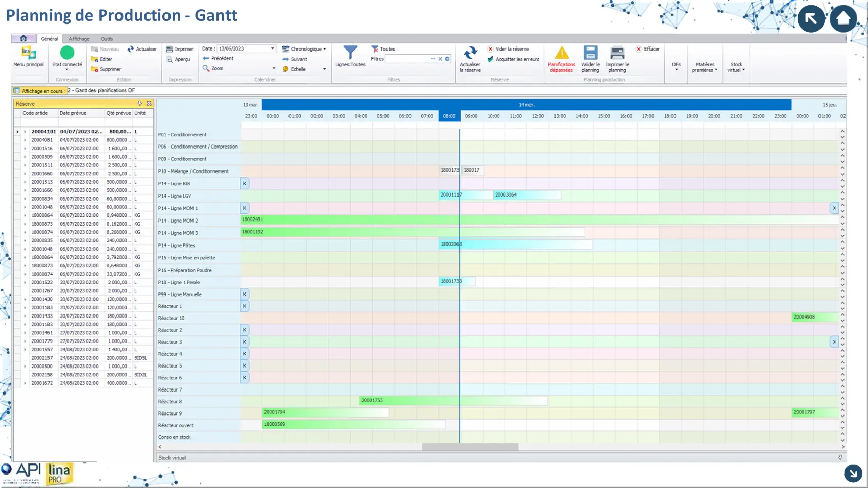
Task: Switch to the Affichage tab
Action: [x=79, y=39]
